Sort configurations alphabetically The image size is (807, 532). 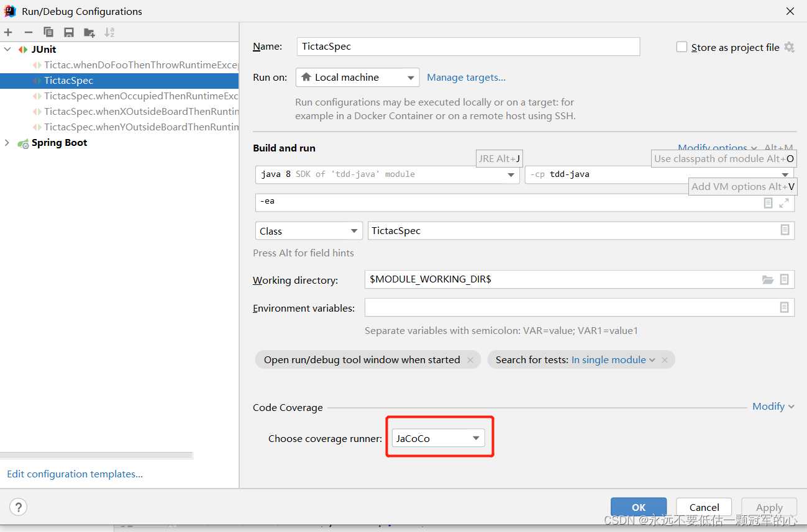(109, 32)
